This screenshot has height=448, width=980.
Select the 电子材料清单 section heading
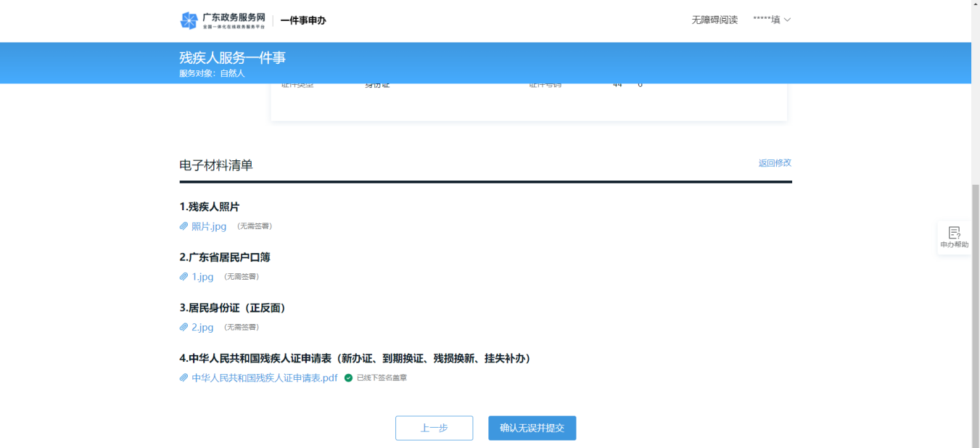click(x=216, y=165)
